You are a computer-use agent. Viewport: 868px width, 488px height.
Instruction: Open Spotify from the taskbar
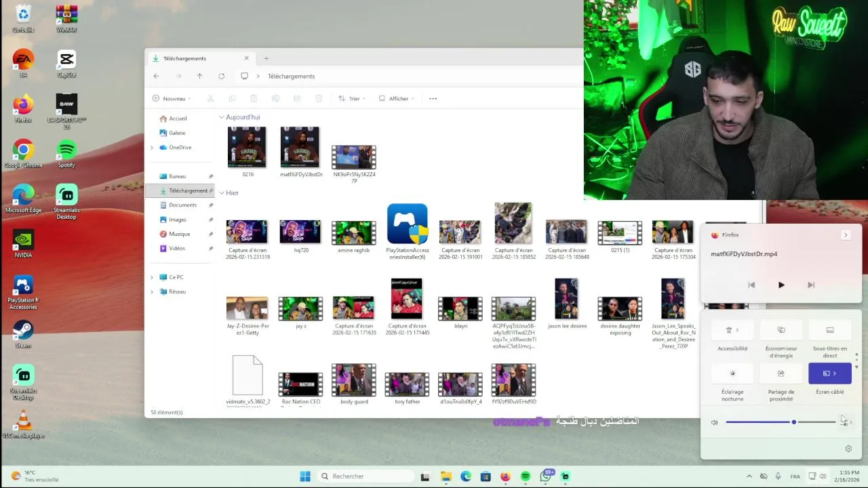[x=526, y=476]
